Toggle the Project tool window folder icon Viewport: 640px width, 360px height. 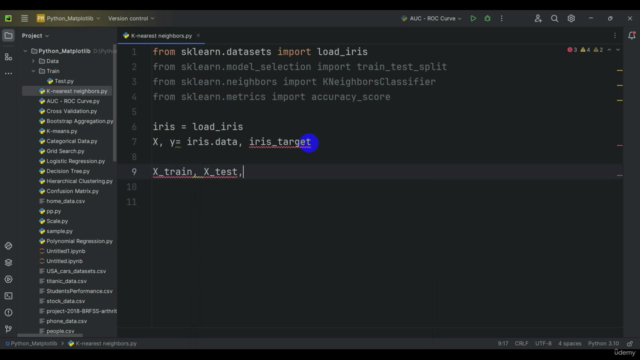[x=8, y=36]
